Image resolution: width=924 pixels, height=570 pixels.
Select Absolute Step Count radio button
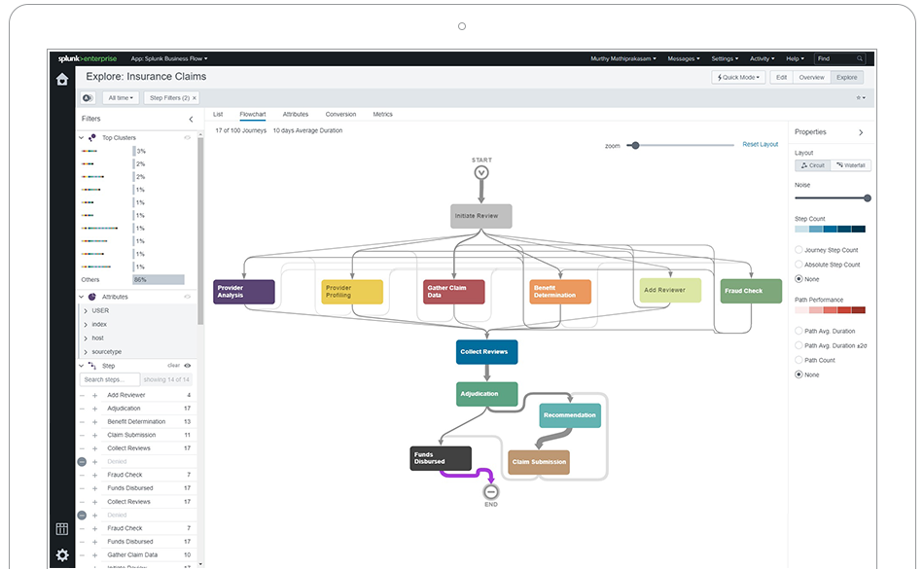pos(799,265)
